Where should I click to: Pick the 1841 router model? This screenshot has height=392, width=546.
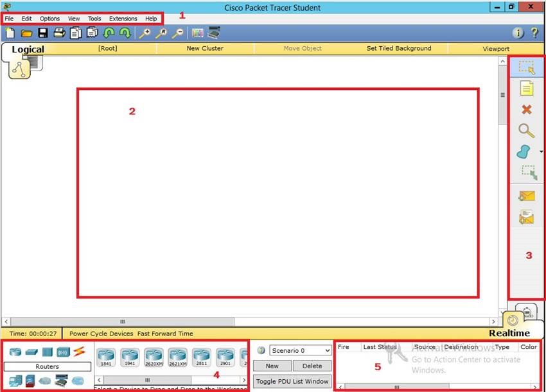point(106,357)
